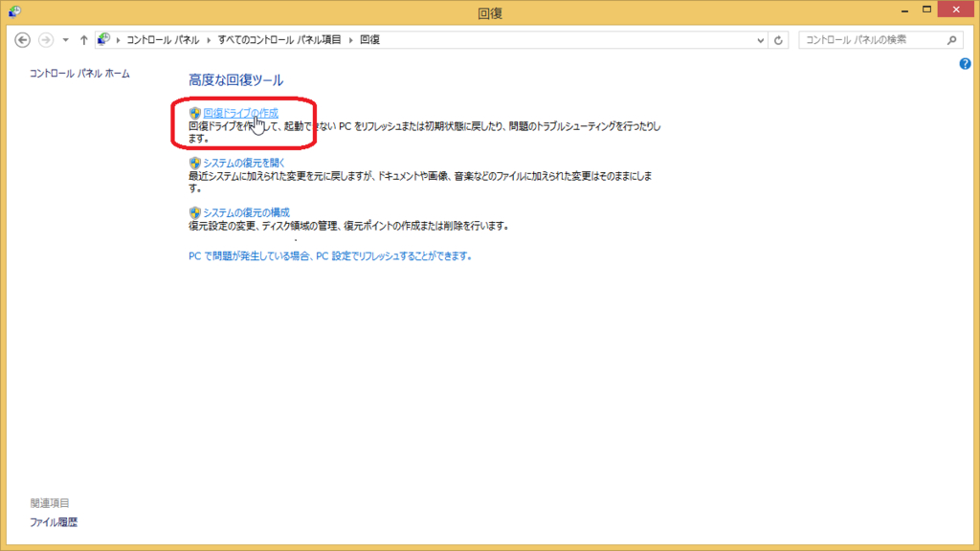The height and width of the screenshot is (551, 980).
Task: Click the Forward navigation arrow
Action: coord(46,40)
